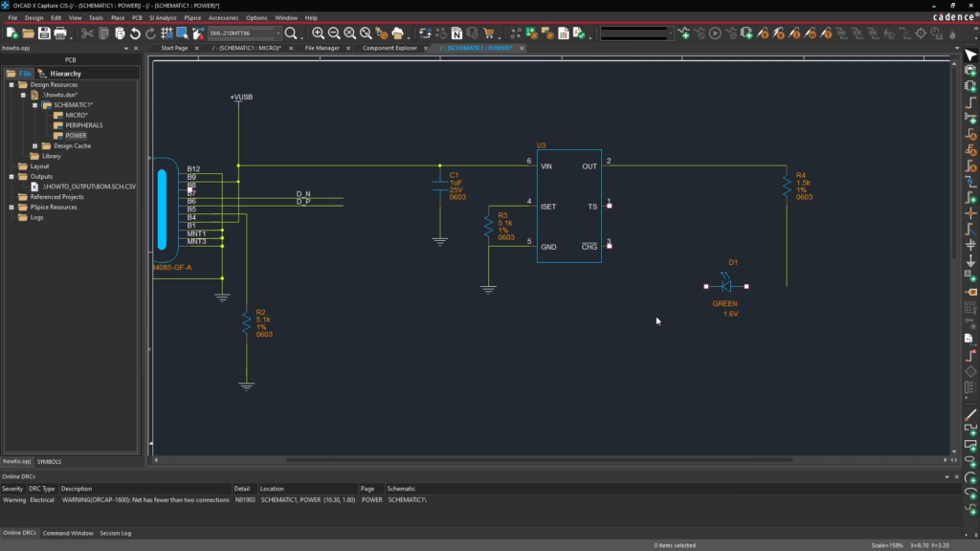Show the Command Window tab
This screenshot has width=980, height=551.
[68, 533]
